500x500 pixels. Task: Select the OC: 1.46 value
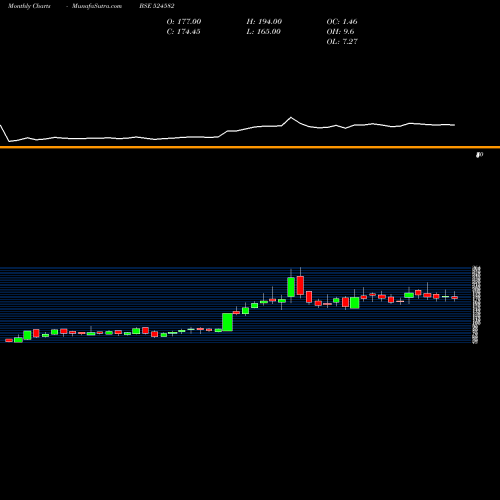pos(342,22)
